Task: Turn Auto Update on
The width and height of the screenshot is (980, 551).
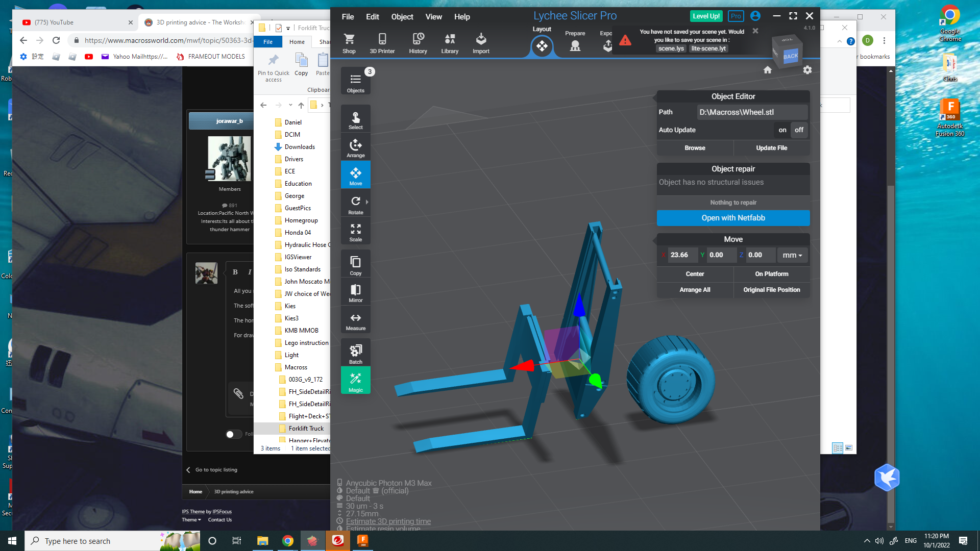Action: [782, 130]
